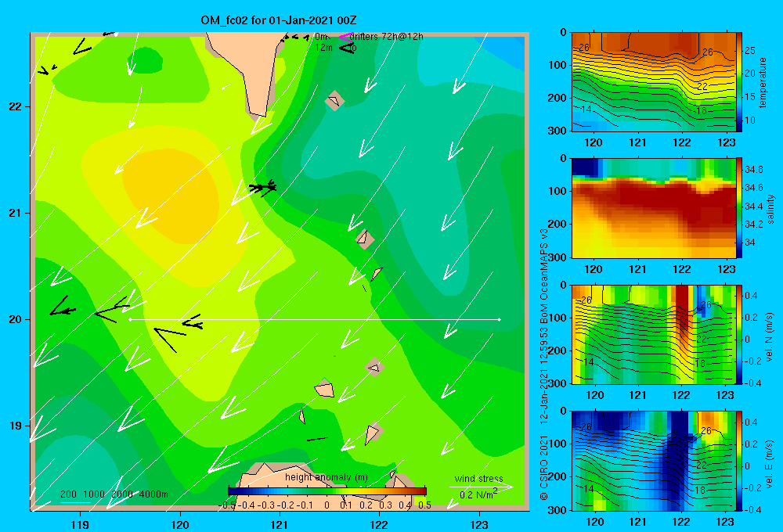Click the height anomaly color bar

click(x=327, y=491)
